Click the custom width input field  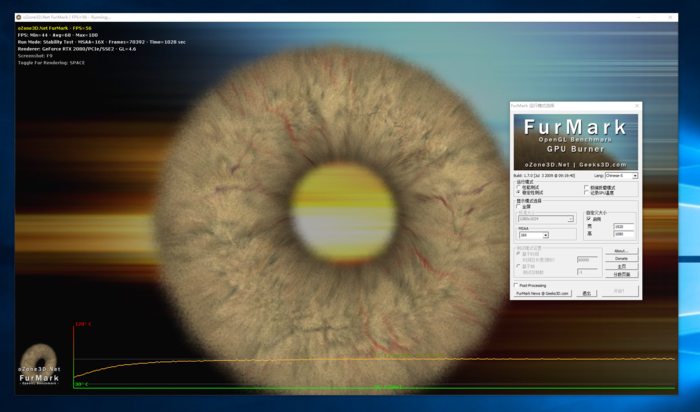pos(624,227)
